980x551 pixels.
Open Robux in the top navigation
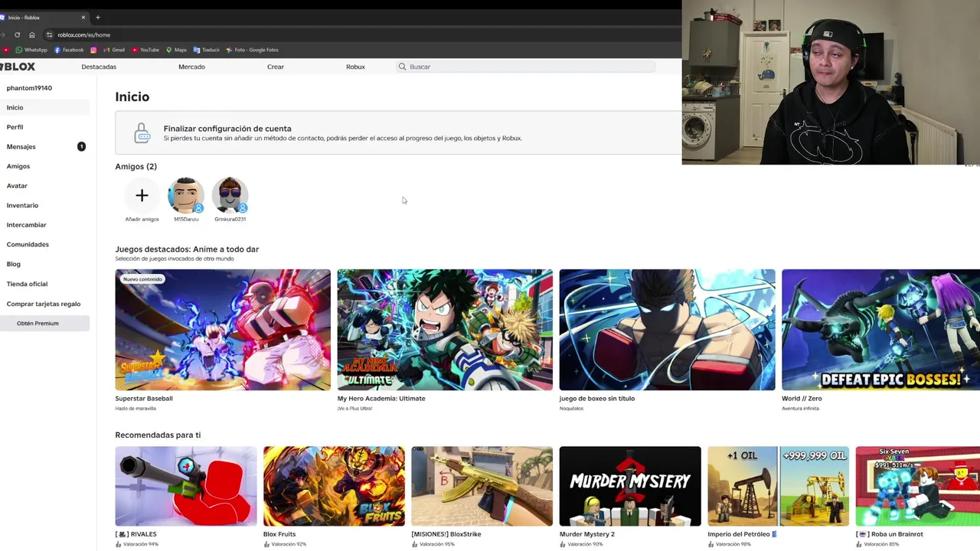click(x=355, y=67)
